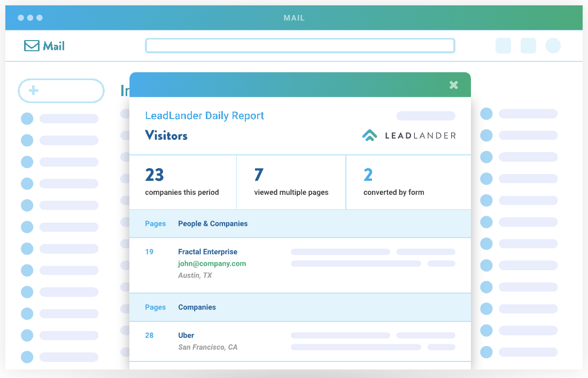588x378 pixels.
Task: Select the "LeadLander Daily Report" title
Action: click(204, 115)
